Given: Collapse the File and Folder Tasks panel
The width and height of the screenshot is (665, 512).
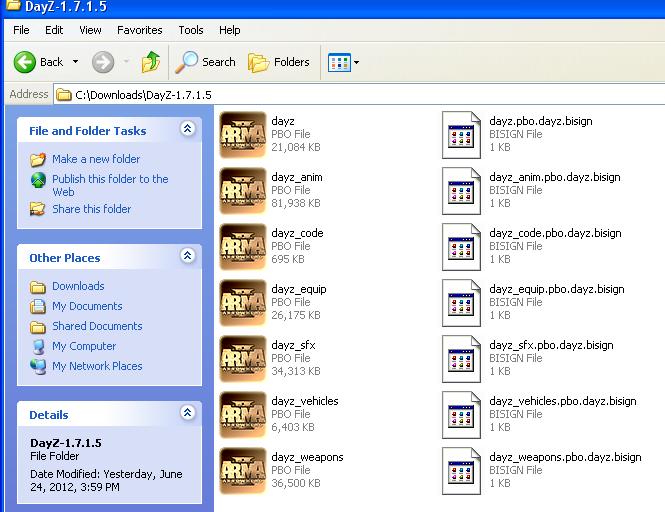Looking at the screenshot, I should (187, 130).
